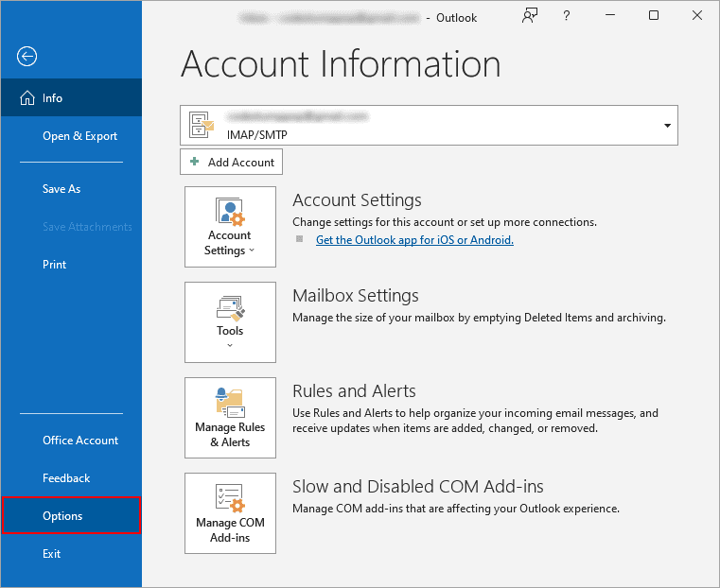This screenshot has height=588, width=720.
Task: Expand the IMAP/SMTP account dropdown arrow
Action: 667,126
